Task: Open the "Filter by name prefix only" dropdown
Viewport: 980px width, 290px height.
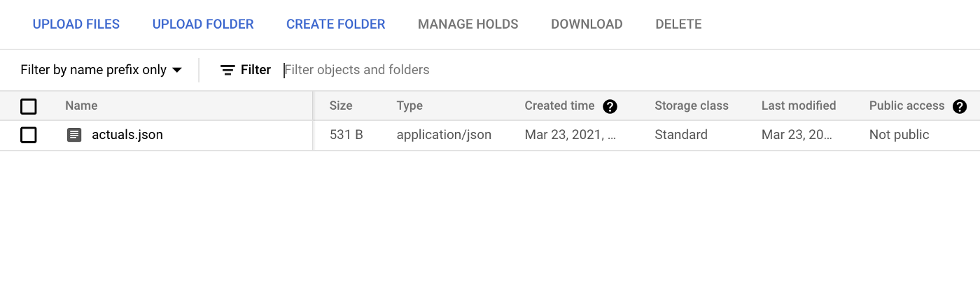Action: 101,70
